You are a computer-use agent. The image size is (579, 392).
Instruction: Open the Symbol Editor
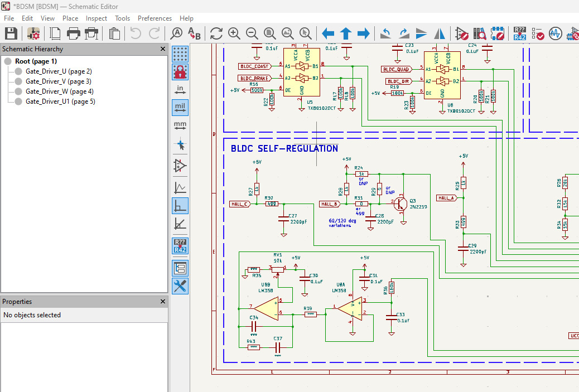(461, 33)
